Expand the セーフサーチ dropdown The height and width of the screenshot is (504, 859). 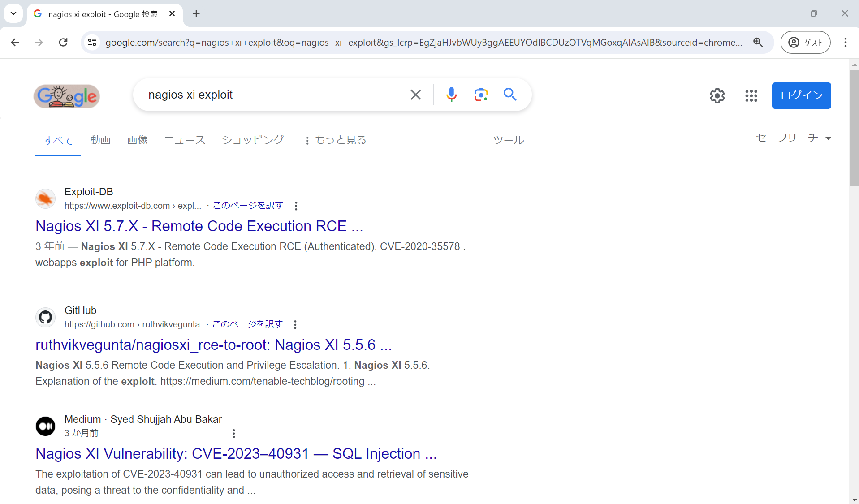794,138
